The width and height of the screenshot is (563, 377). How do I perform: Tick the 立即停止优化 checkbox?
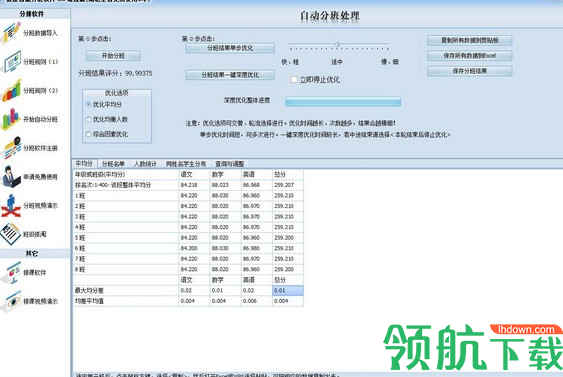(x=294, y=79)
